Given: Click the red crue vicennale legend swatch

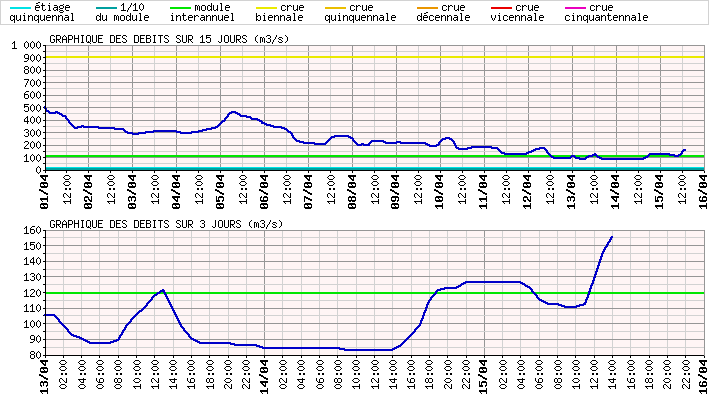Looking at the screenshot, I should (501, 8).
